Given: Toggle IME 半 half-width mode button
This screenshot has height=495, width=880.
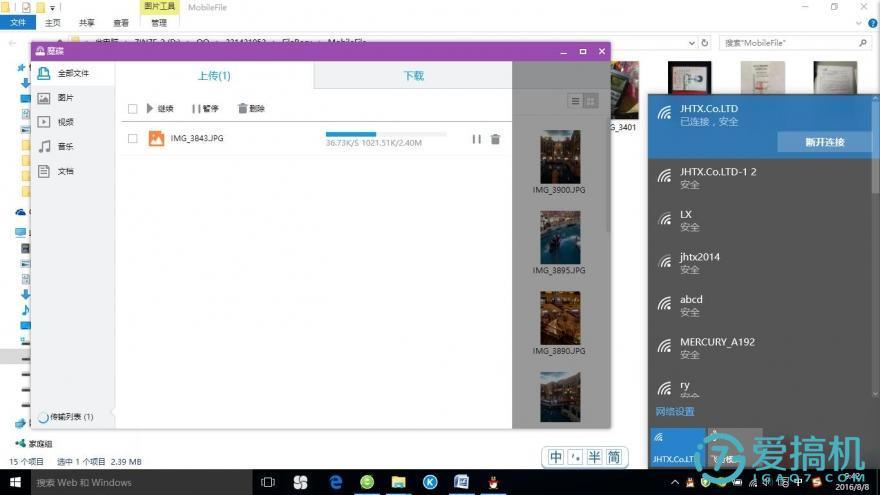Looking at the screenshot, I should click(594, 457).
